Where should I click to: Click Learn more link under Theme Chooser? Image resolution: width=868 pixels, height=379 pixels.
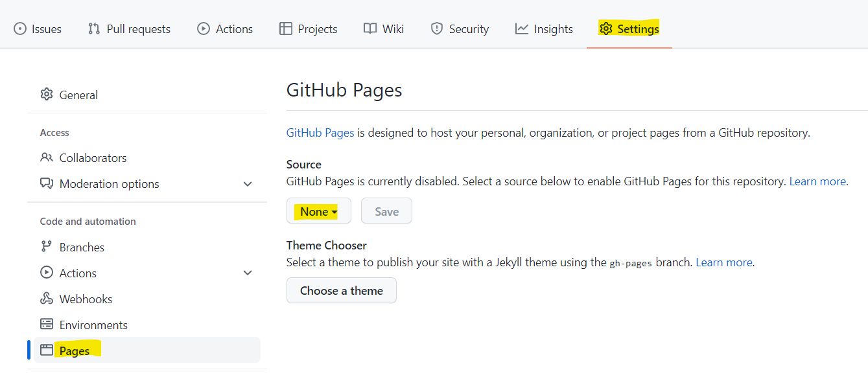(724, 262)
